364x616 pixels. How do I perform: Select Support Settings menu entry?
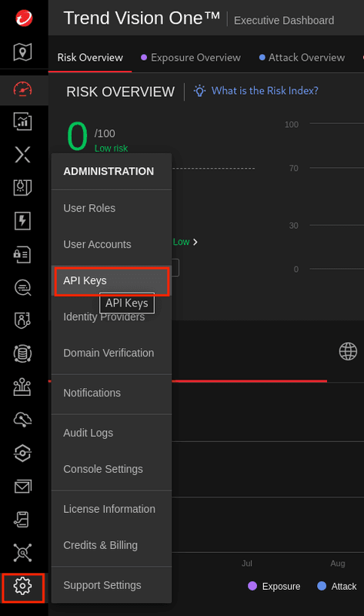112,585
